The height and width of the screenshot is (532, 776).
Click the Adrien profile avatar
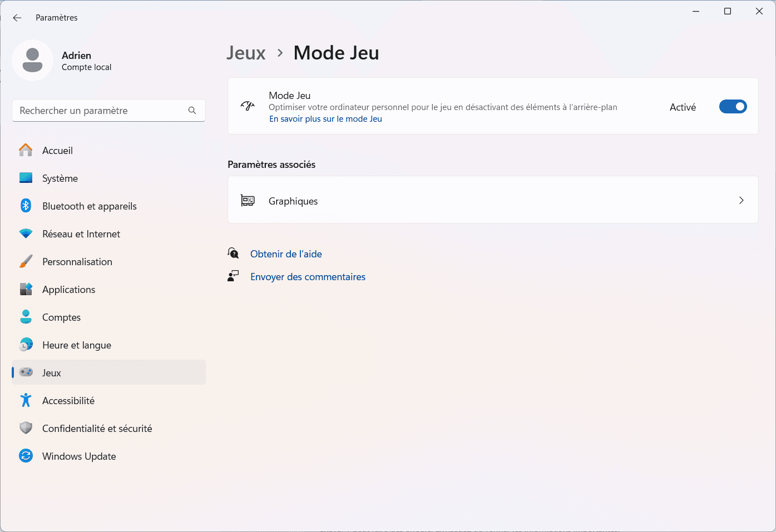pos(32,60)
